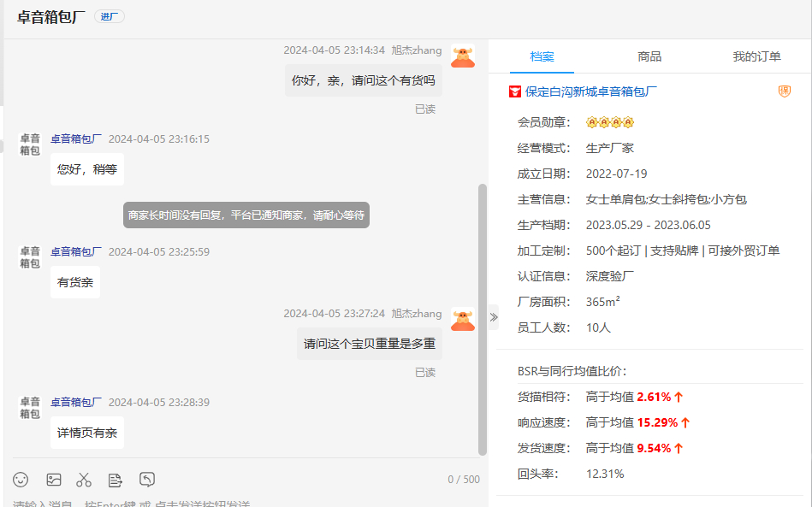
Task: Click the orange 保 guarantee shield badge
Action: 784,91
